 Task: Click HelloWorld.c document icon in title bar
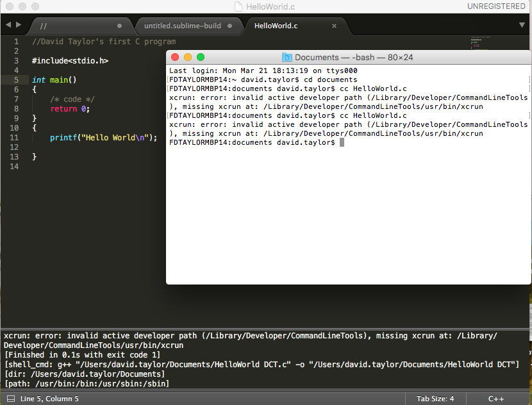pos(238,6)
